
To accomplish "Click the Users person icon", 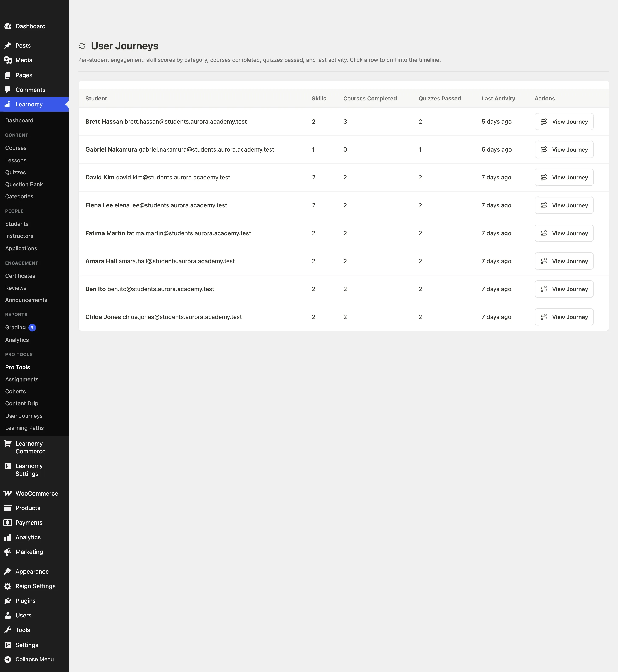I will pyautogui.click(x=8, y=616).
